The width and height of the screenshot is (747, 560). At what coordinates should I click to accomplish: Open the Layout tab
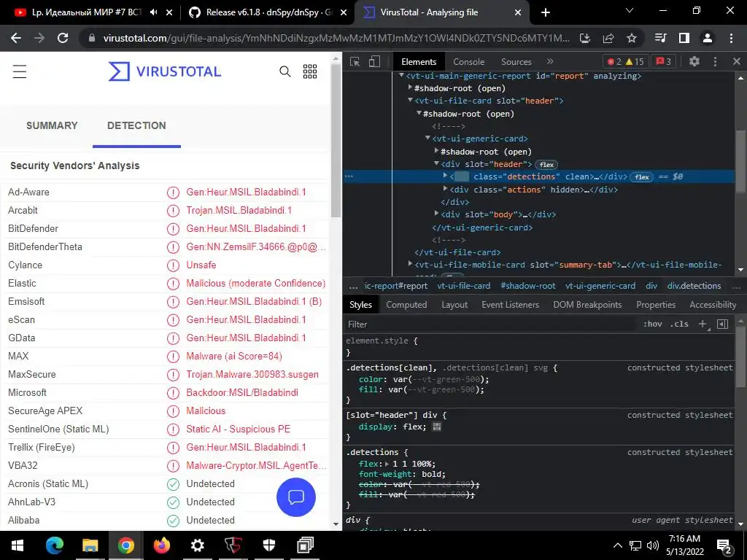[x=454, y=305]
